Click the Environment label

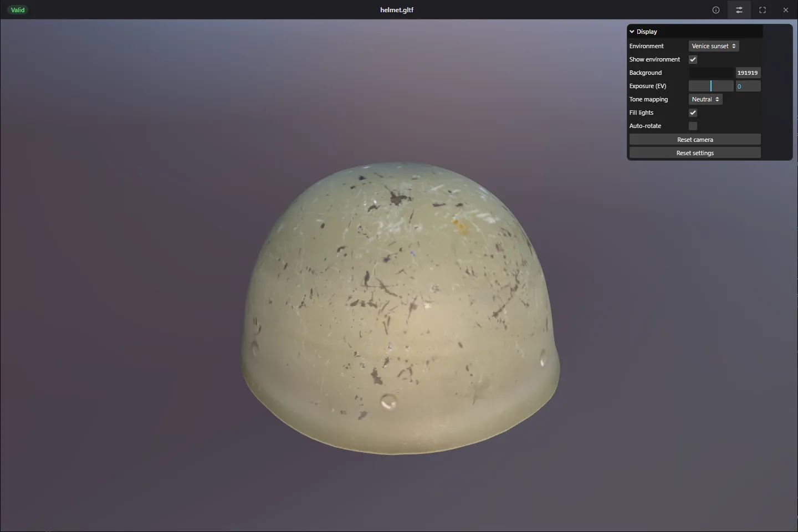click(646, 46)
